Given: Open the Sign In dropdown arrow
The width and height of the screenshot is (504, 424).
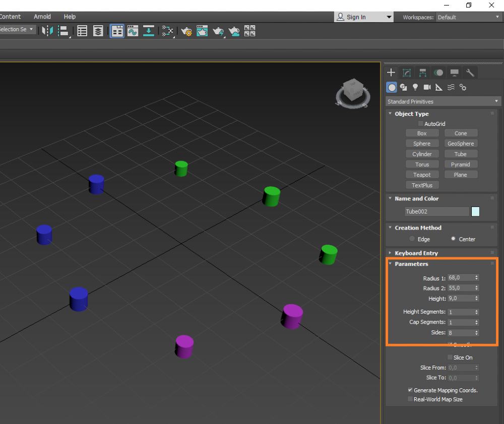Looking at the screenshot, I should pos(389,17).
